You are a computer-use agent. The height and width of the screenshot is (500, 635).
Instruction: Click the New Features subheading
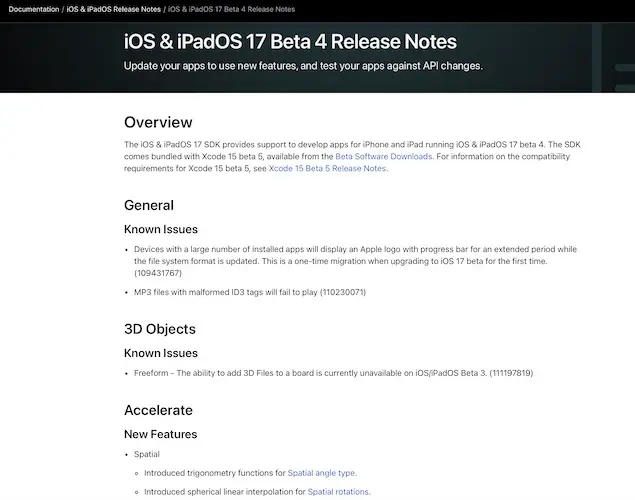click(160, 434)
